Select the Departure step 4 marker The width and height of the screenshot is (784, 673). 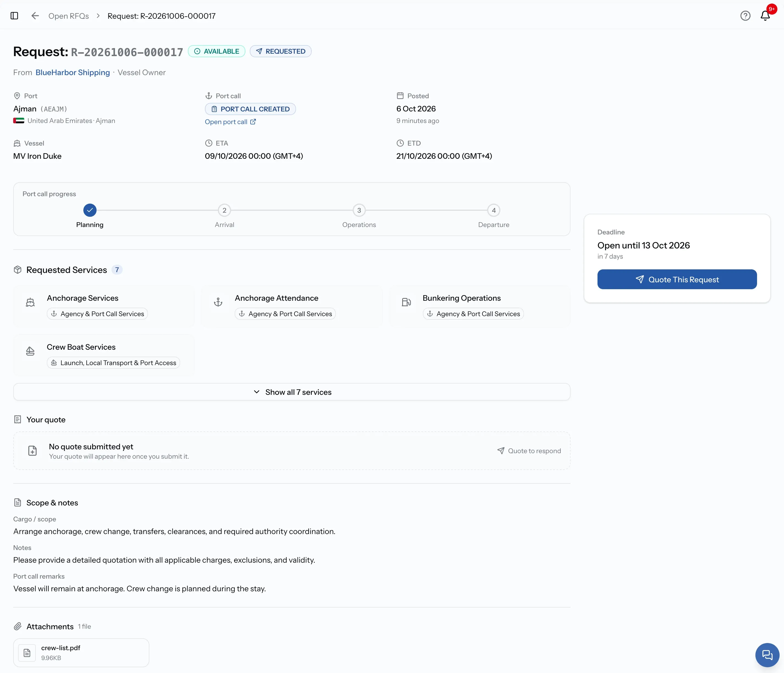click(x=494, y=210)
